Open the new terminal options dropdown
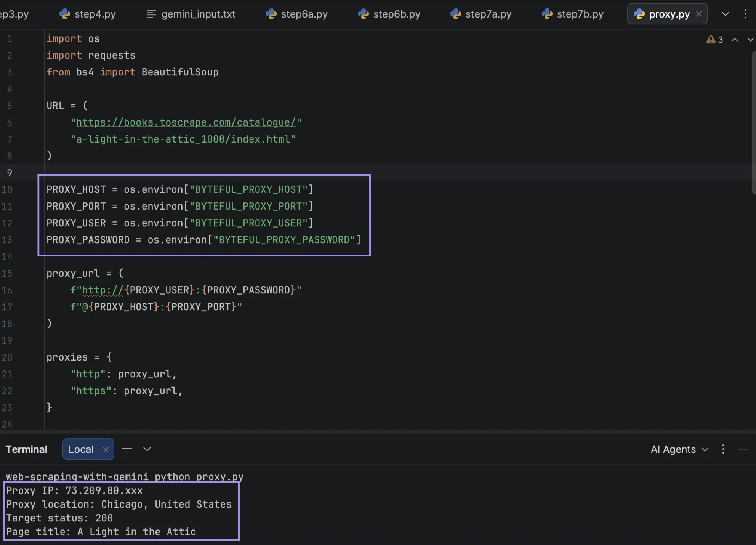Viewport: 756px width, 545px height. tap(147, 449)
